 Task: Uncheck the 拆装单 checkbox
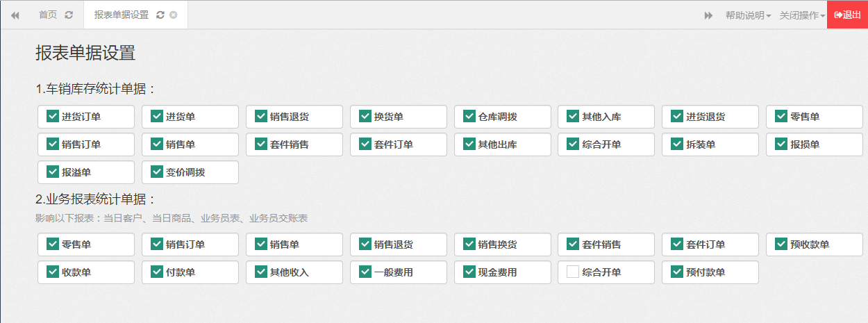(x=677, y=144)
